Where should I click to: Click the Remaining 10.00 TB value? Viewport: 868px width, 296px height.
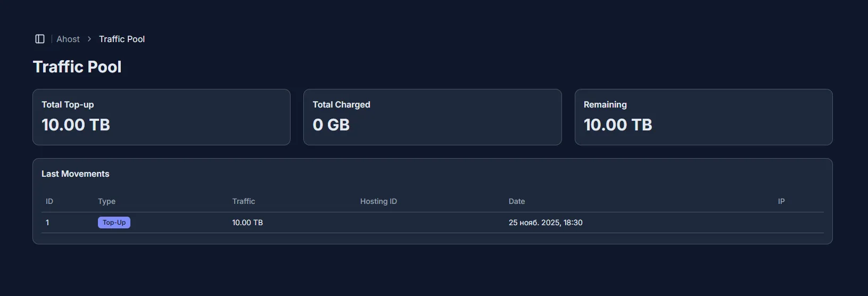[618, 125]
